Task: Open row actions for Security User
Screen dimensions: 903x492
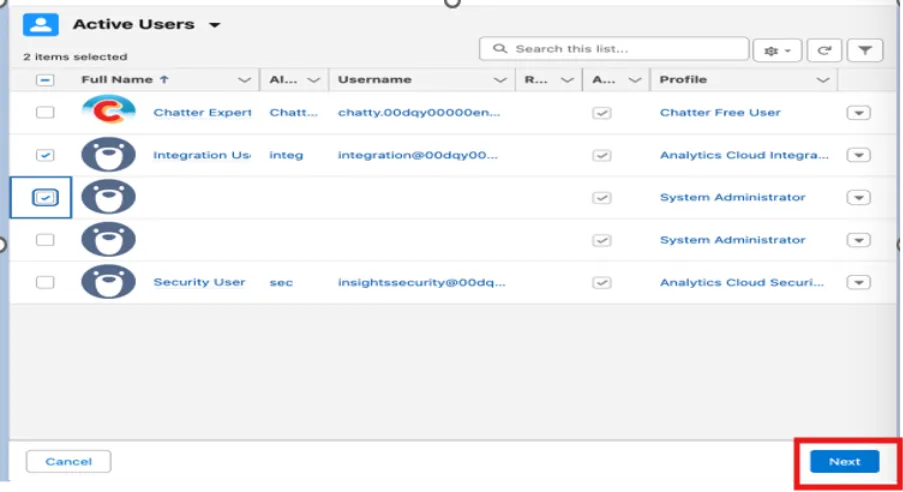Action: coord(859,283)
